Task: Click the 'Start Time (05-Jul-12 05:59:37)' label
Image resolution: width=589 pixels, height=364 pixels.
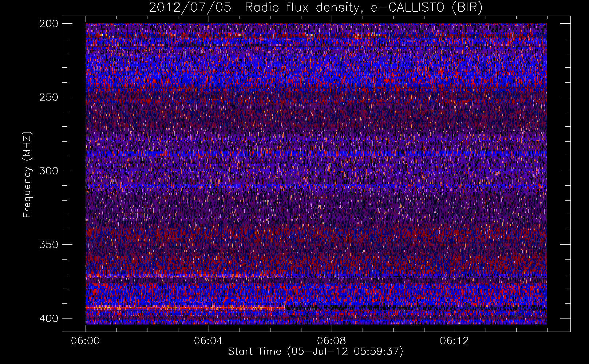Action: (x=316, y=352)
